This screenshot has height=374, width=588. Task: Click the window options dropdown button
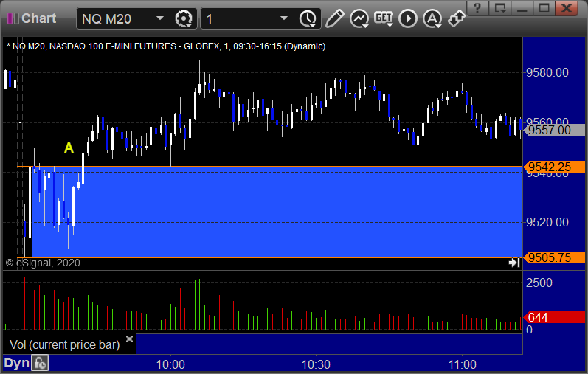500,8
